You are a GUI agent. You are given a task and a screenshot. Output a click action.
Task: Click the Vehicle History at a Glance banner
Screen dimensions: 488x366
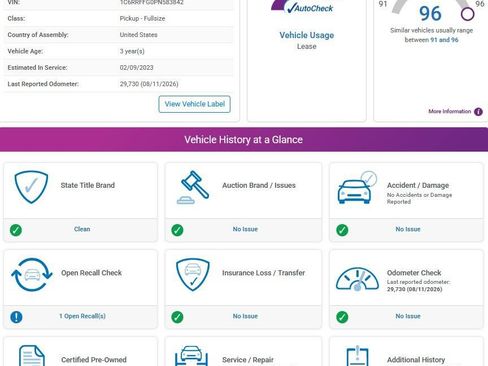coord(244,140)
